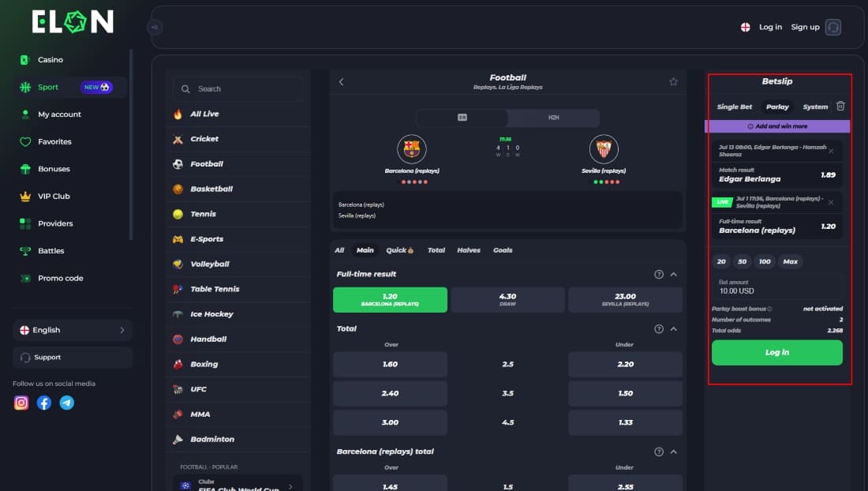Select Ice Hockey in the sports list
Image resolution: width=868 pixels, height=491 pixels.
coord(238,314)
